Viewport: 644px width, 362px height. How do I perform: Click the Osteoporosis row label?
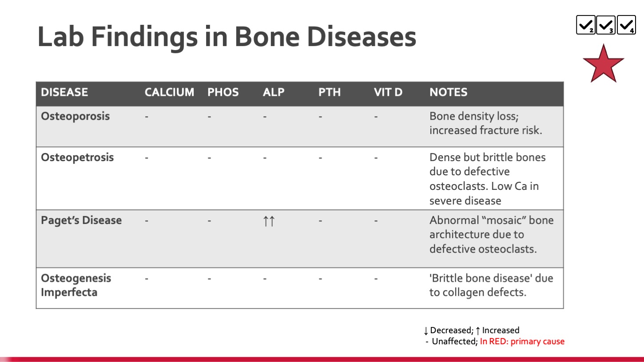[75, 116]
